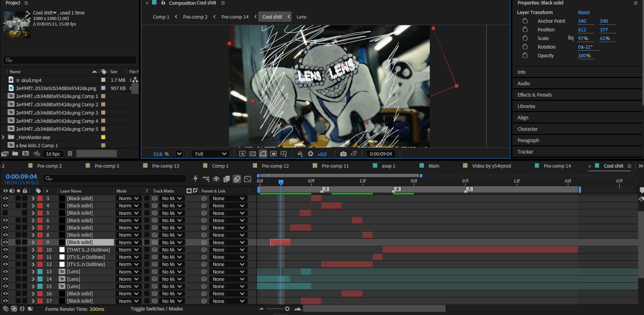Enable motion blur switch in timeline toolbar
The height and width of the screenshot is (315, 644).
pyautogui.click(x=237, y=178)
